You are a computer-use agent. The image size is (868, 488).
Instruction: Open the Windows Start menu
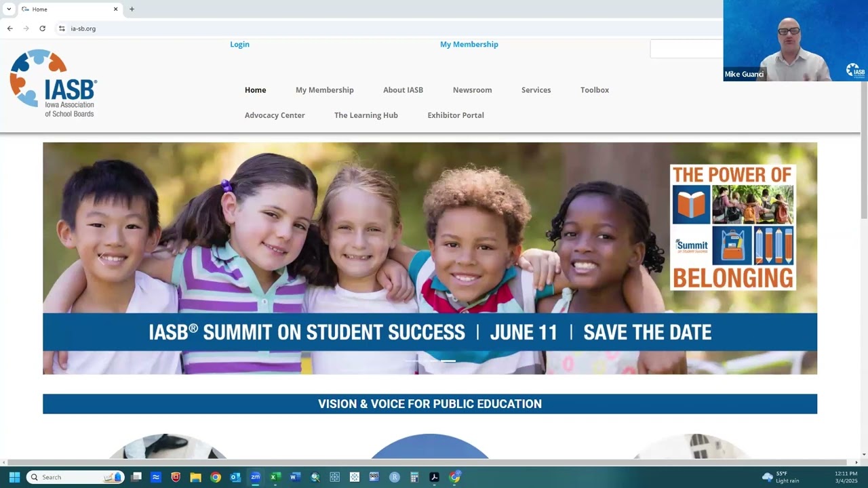point(14,477)
